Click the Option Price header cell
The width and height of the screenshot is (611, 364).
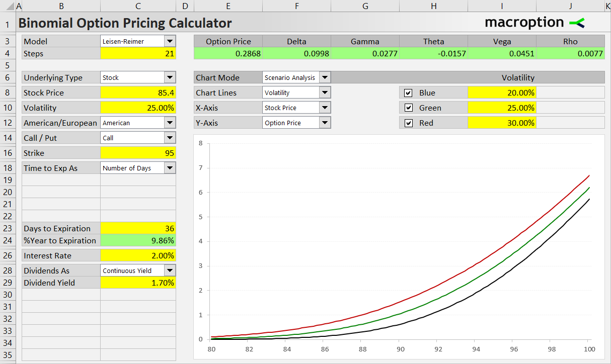click(x=228, y=42)
